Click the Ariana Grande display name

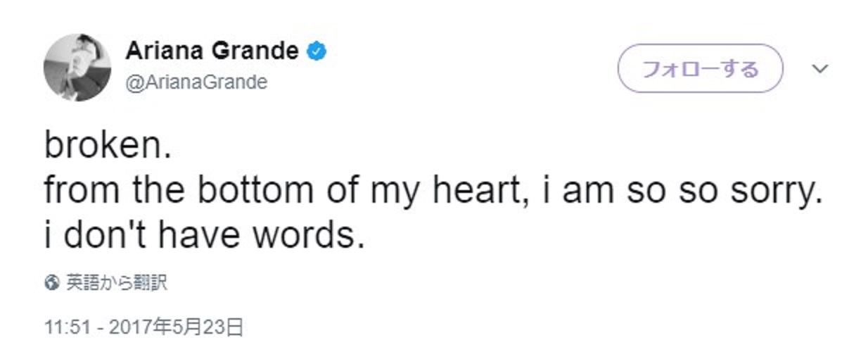point(212,51)
